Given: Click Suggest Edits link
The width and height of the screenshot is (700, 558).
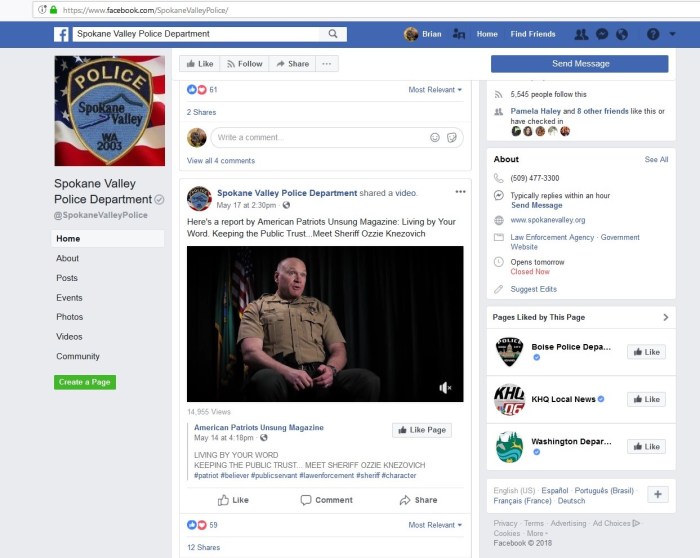Looking at the screenshot, I should pyautogui.click(x=533, y=289).
